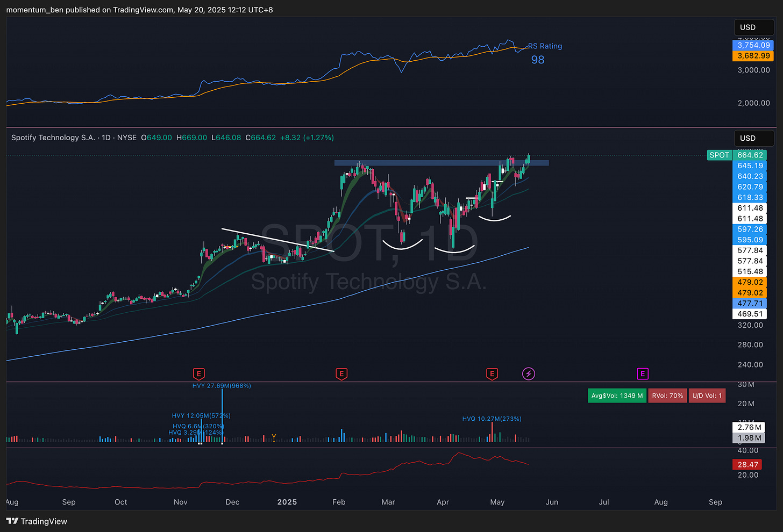
Task: Click the 1.98 M volume average label
Action: coord(749,438)
